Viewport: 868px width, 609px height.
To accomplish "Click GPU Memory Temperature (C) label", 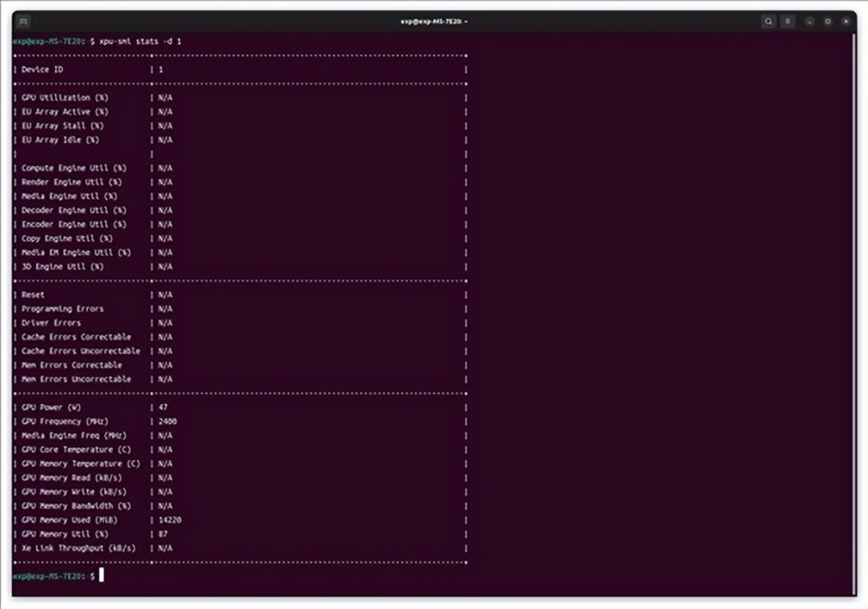I will [80, 464].
